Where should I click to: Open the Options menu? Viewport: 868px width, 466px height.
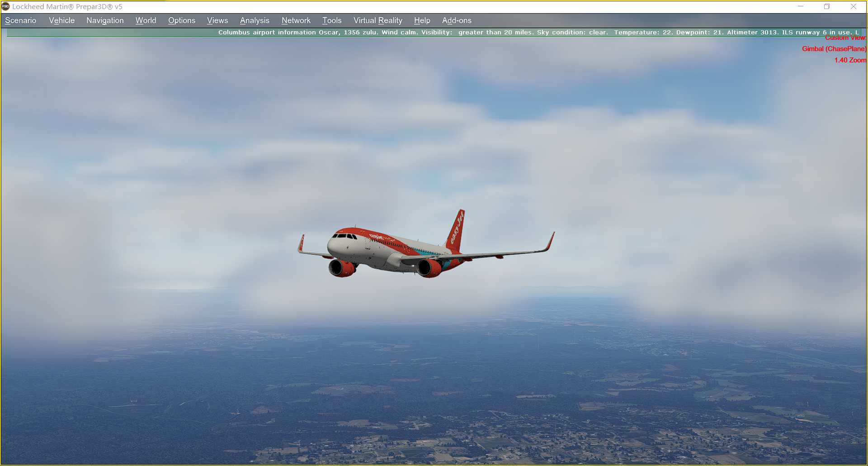181,20
